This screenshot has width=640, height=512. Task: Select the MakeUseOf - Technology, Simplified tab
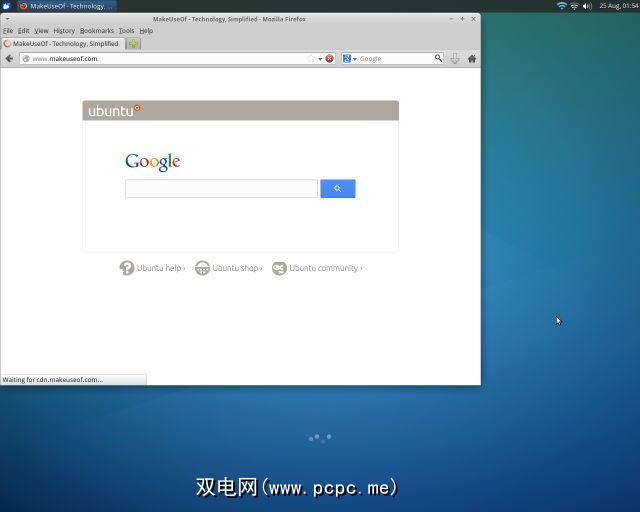63,44
